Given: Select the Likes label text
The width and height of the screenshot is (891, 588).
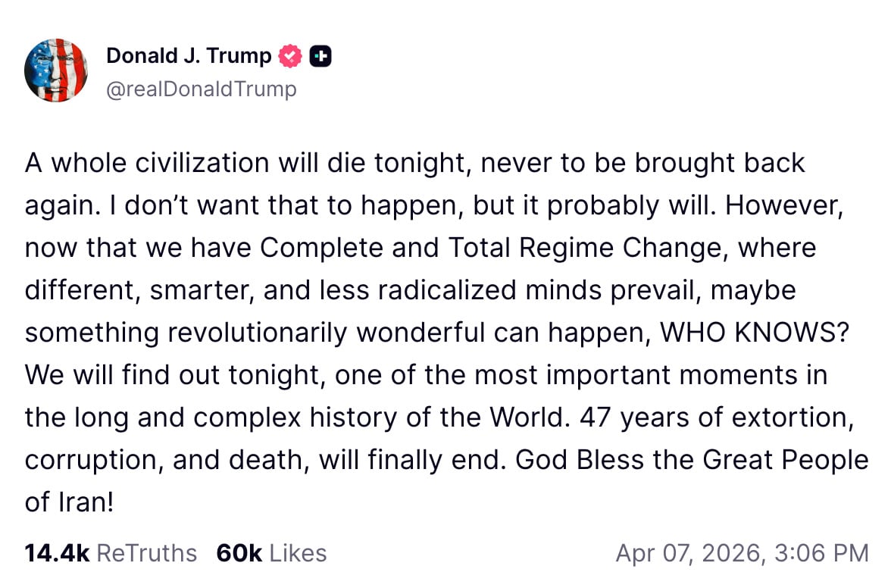Looking at the screenshot, I should coord(298,552).
